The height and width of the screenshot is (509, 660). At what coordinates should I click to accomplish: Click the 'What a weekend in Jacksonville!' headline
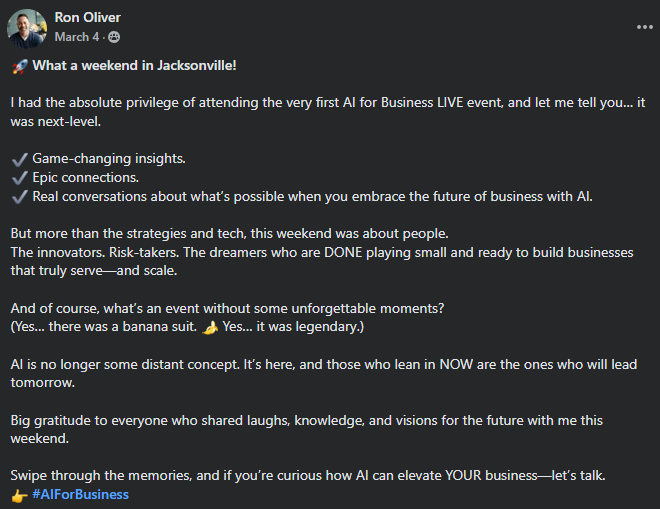point(135,66)
